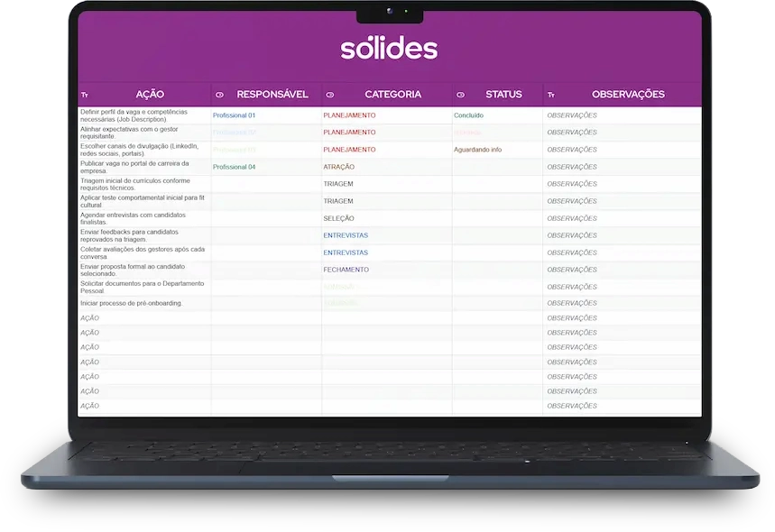This screenshot has width=775, height=532.
Task: Open TRIAGEM category in 'Triagem inicial de currículos' row
Action: (x=387, y=184)
